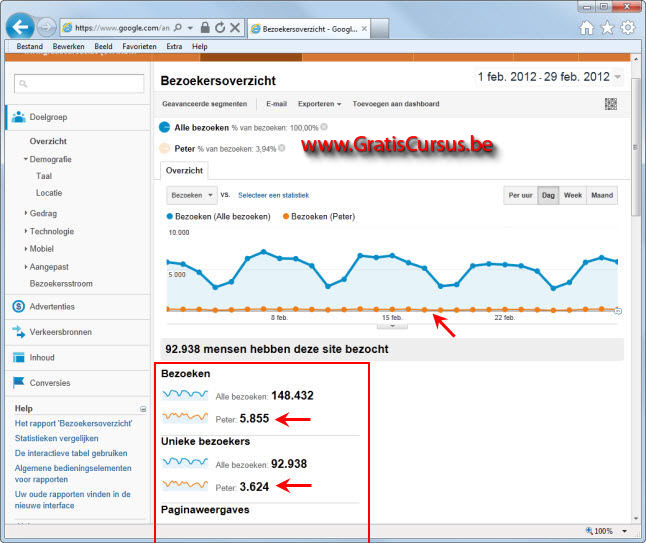Open the Bezoeken metric dropdown

tap(192, 195)
